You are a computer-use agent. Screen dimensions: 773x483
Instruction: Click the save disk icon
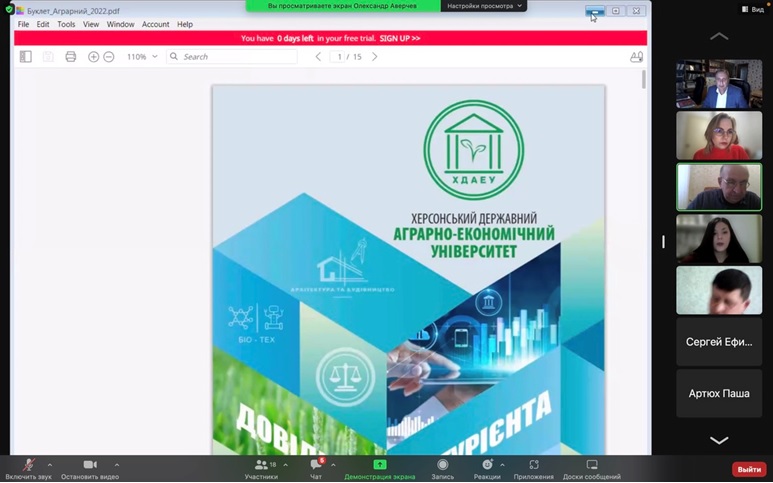pyautogui.click(x=48, y=57)
